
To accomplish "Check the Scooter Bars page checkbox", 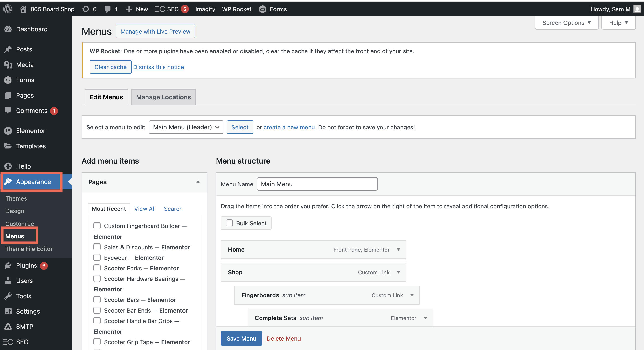I will (x=97, y=300).
